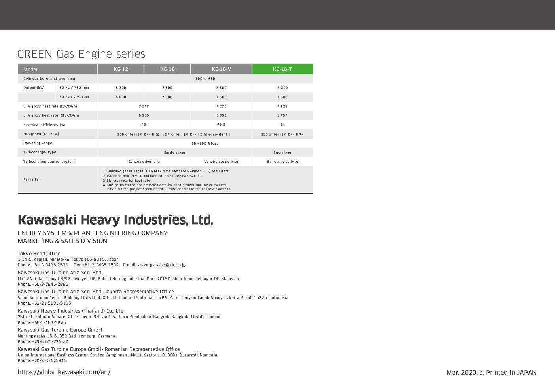Click the 'Single stage' cell
This screenshot has width=555, height=392.
[x=174, y=153]
